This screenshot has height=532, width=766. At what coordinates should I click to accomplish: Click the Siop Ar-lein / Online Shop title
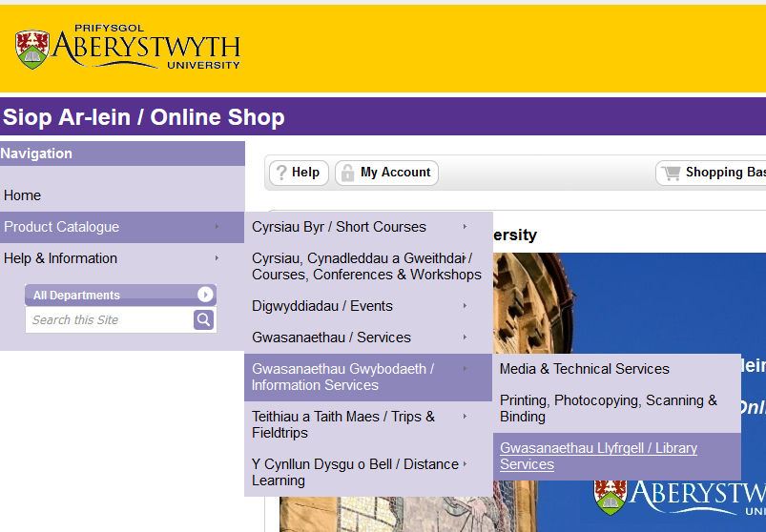144,117
